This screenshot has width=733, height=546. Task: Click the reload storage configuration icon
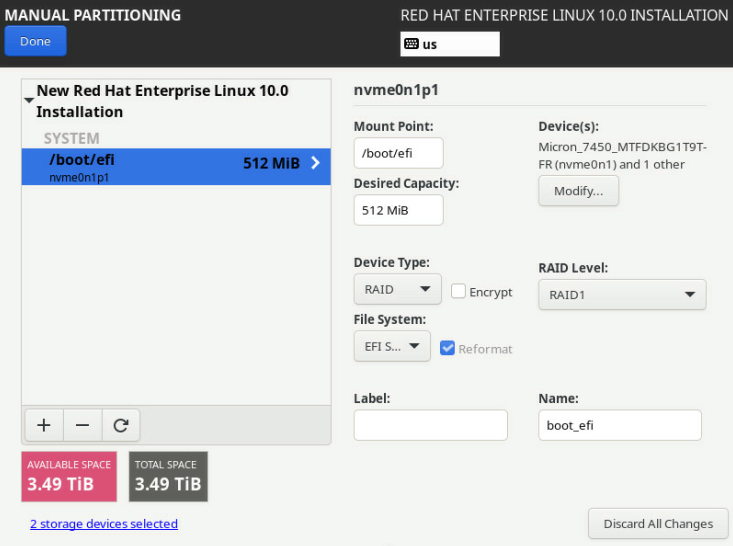pos(121,425)
